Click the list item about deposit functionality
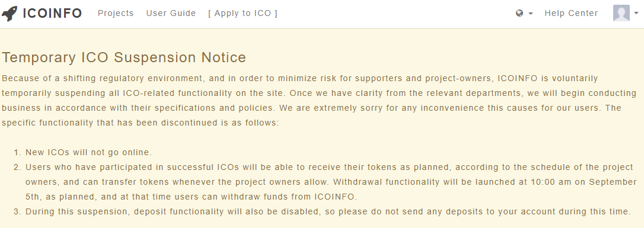This screenshot has width=644, height=228. (x=328, y=211)
